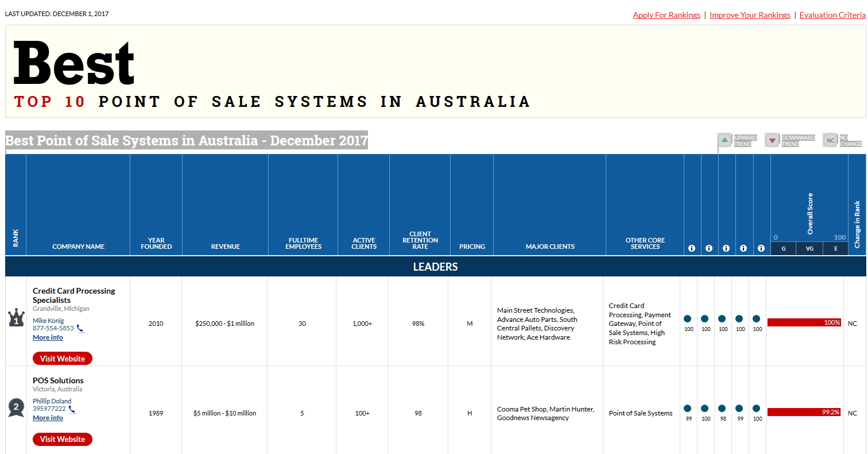
Task: Click the last info icon before Overall Score
Action: pyautogui.click(x=761, y=248)
